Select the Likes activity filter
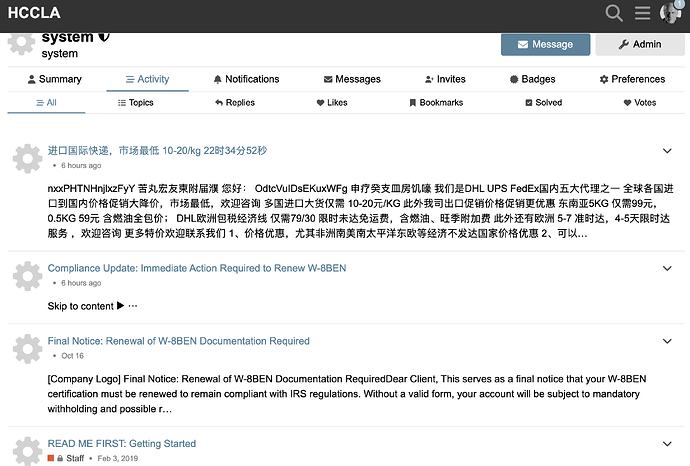Screen dimensions: 690x466 tap(332, 103)
